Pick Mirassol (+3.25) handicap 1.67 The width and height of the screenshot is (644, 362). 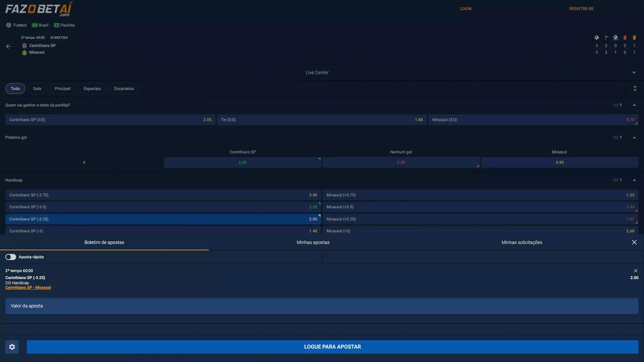[480, 219]
